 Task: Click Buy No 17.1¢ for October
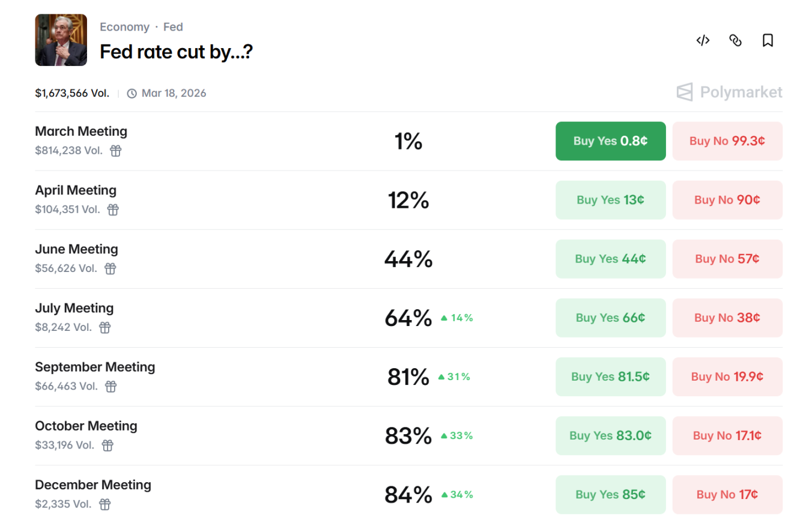click(727, 435)
